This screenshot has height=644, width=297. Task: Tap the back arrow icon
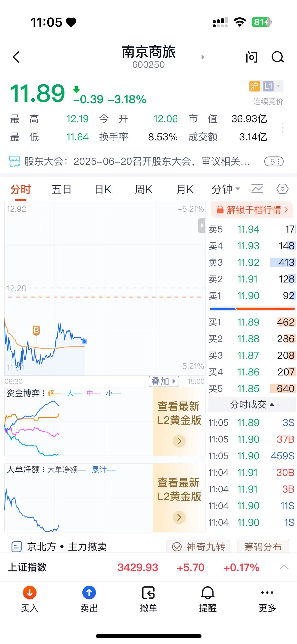16,57
